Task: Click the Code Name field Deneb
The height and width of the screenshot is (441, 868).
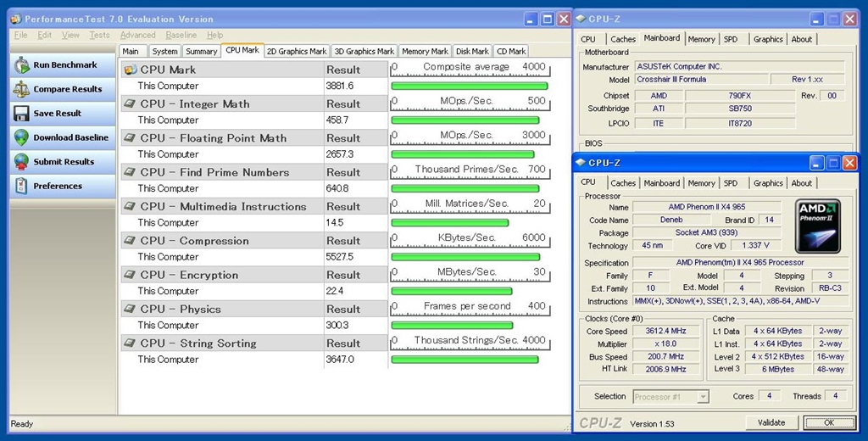Action: (x=671, y=220)
